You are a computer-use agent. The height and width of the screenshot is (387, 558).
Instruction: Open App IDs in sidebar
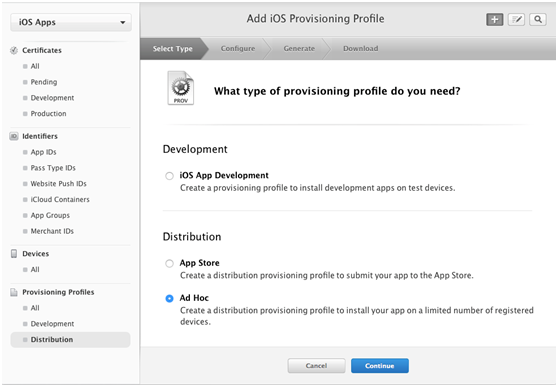[43, 152]
